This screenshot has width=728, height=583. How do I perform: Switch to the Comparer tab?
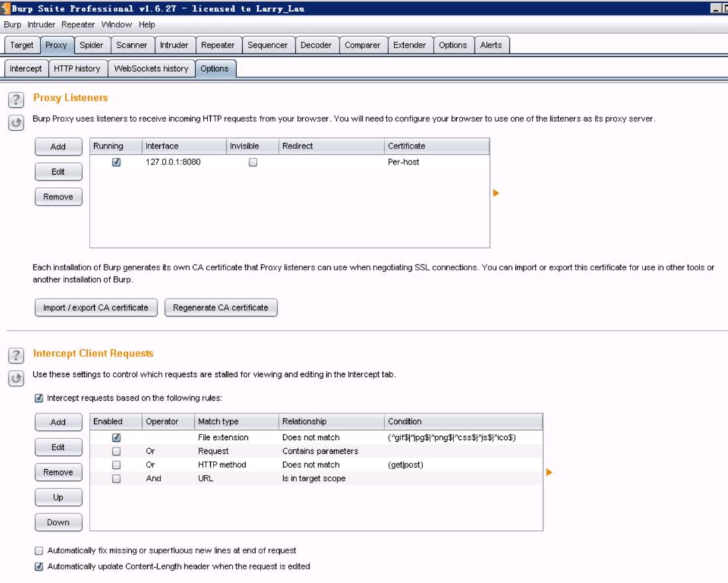[363, 45]
